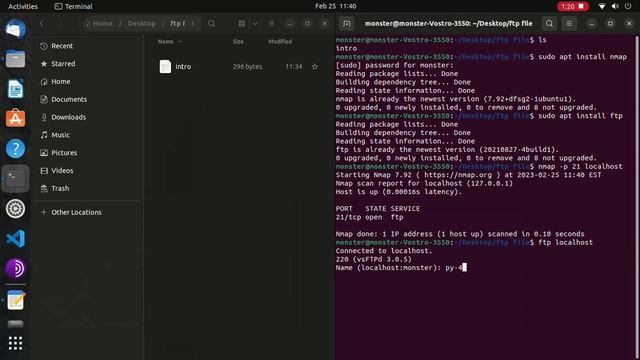Expand Other Locations in sidebar

pyautogui.click(x=76, y=212)
